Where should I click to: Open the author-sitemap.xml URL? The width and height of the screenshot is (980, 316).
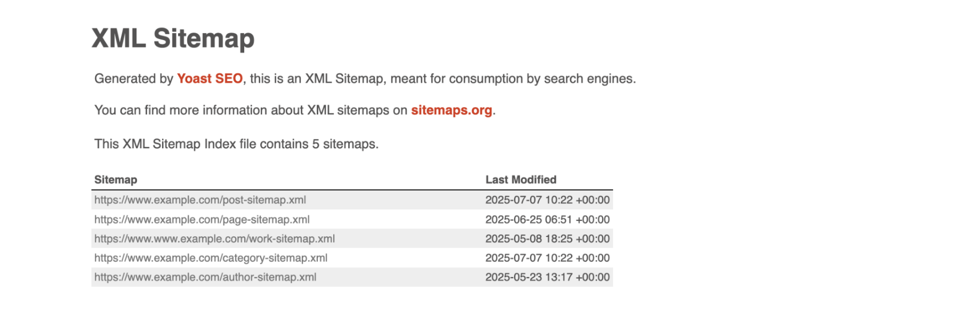pos(205,277)
